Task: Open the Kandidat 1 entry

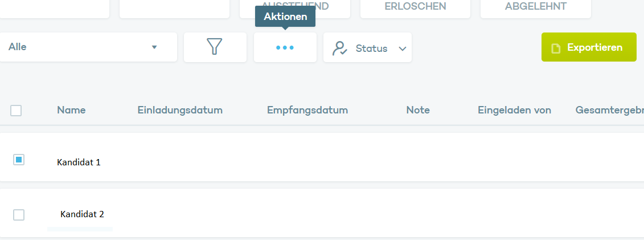Action: [79, 162]
